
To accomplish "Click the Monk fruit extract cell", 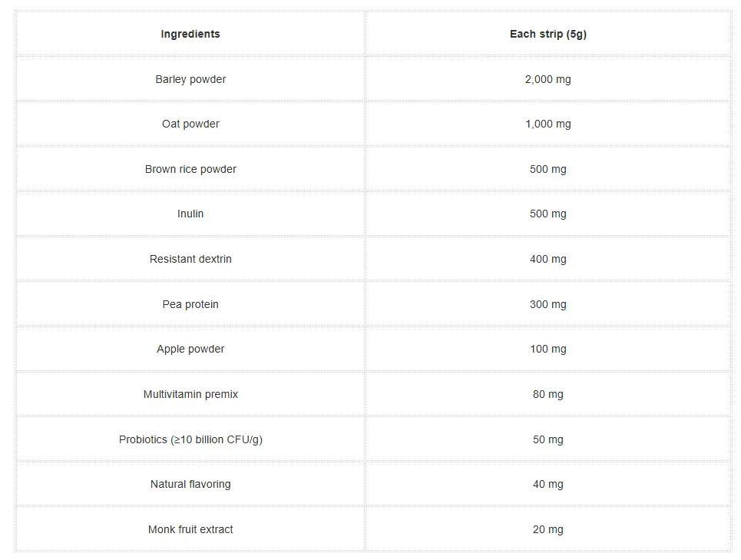I will tap(190, 529).
